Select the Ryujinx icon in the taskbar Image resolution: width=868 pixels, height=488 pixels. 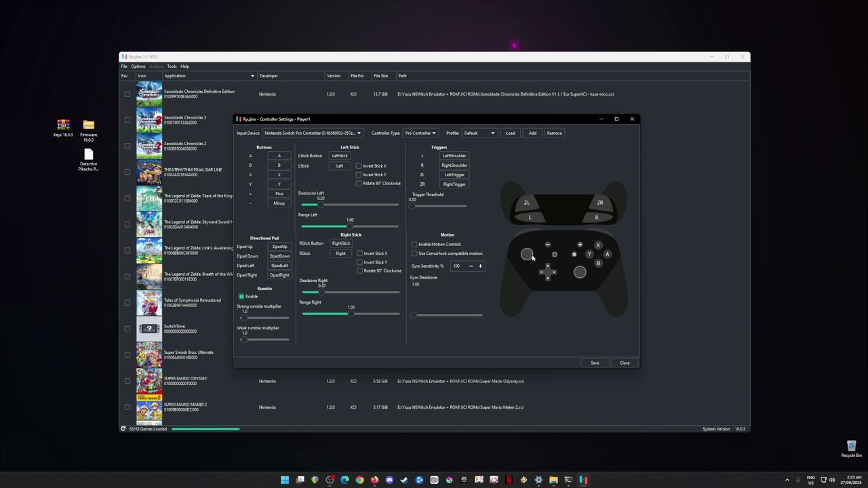583,480
